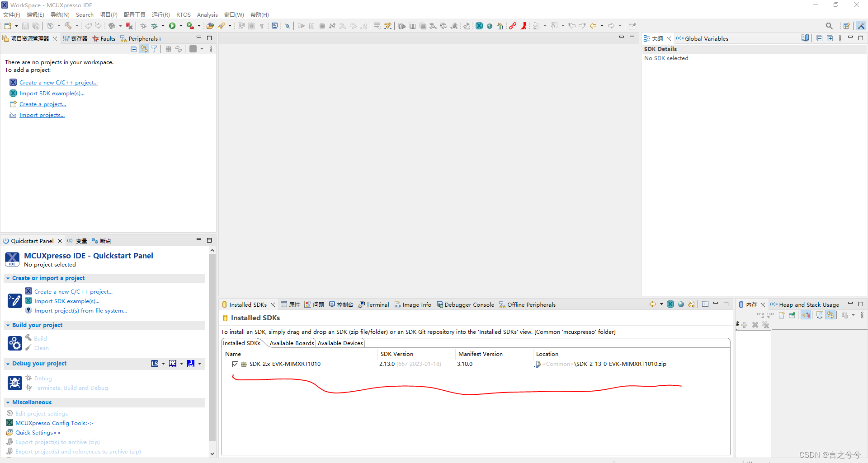Open MCUXpresso Config Tools>> link

(x=54, y=423)
